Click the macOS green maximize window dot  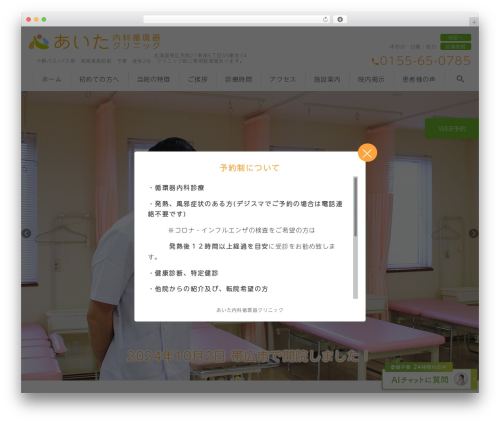click(x=44, y=19)
